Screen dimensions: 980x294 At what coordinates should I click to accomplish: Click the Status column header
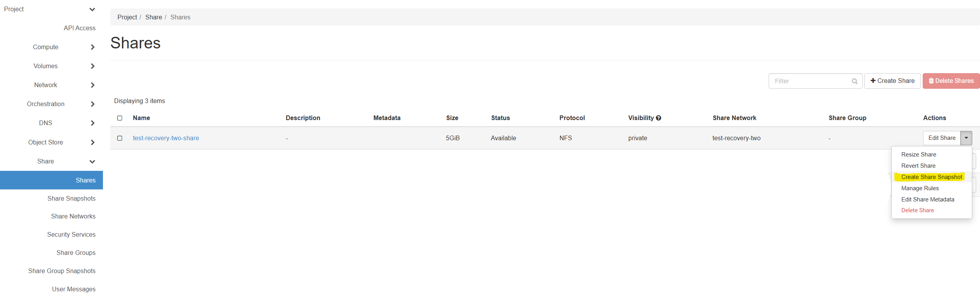tap(500, 118)
